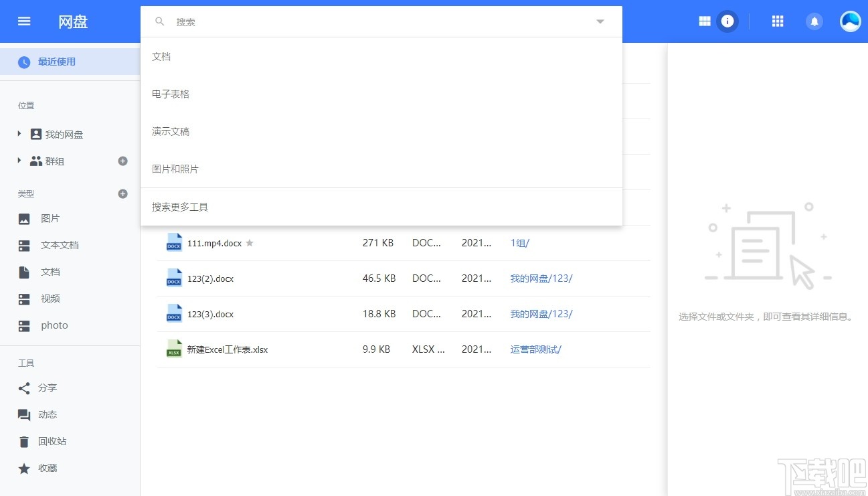Switch to grid view layout
The width and height of the screenshot is (868, 496).
705,21
